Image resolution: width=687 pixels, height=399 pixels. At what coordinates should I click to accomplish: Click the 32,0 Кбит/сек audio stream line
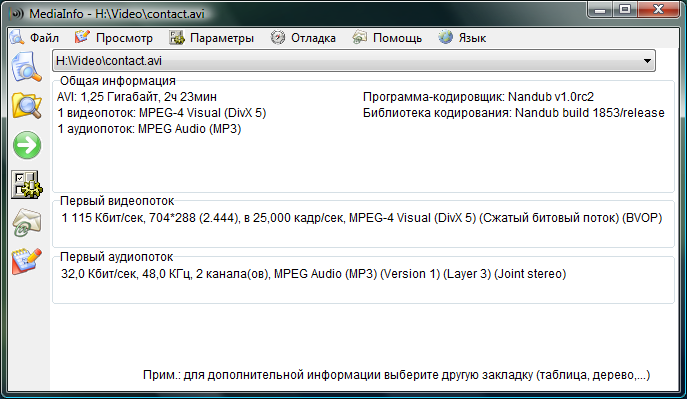click(x=313, y=274)
